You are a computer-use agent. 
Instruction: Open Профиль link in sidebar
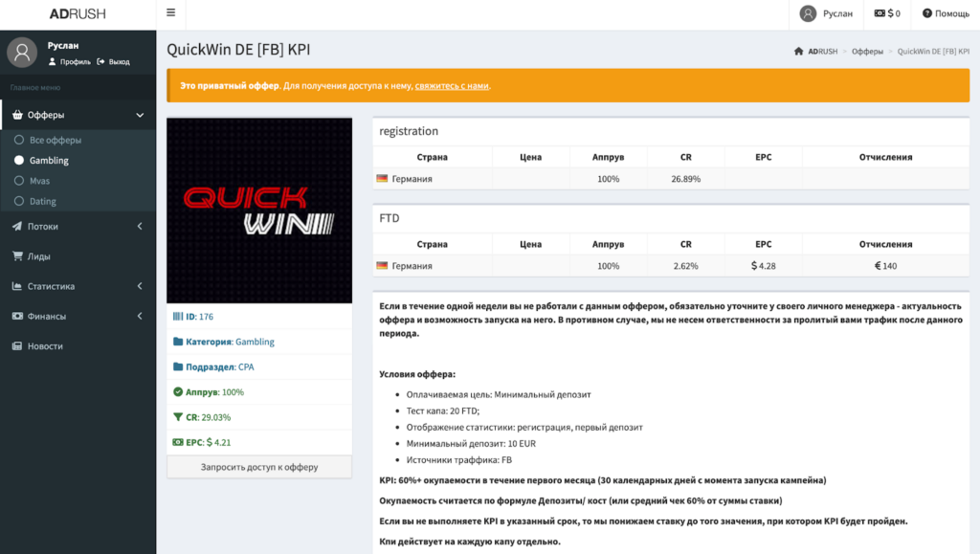pyautogui.click(x=69, y=62)
